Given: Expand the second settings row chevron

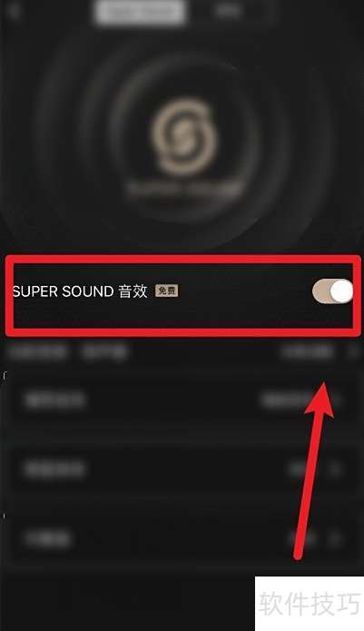Looking at the screenshot, I should pyautogui.click(x=334, y=468).
